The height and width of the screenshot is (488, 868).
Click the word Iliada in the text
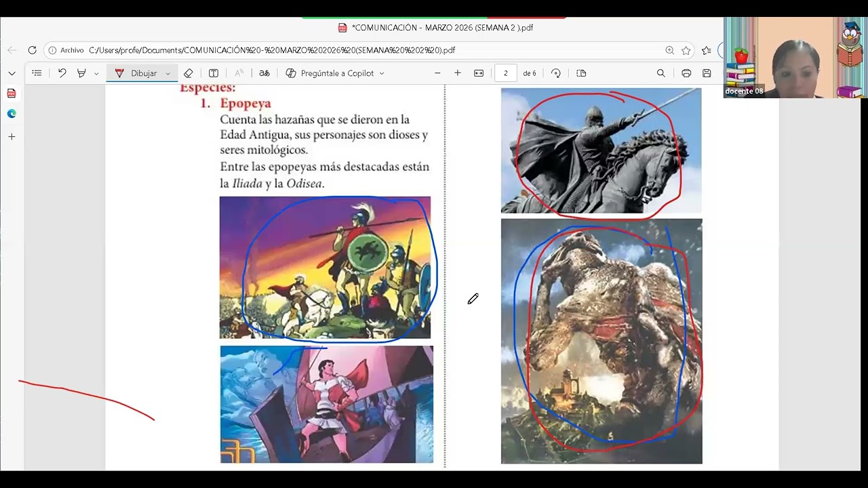coord(247,184)
